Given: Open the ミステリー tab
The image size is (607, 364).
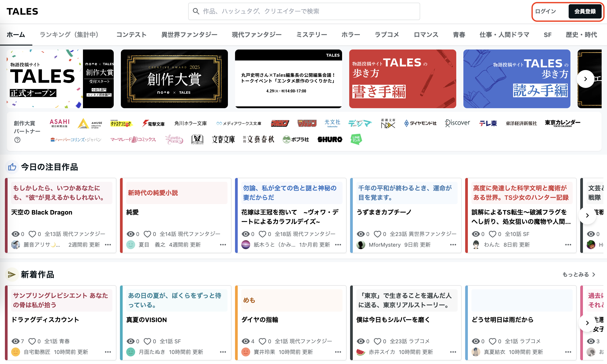Looking at the screenshot, I should pyautogui.click(x=312, y=35).
